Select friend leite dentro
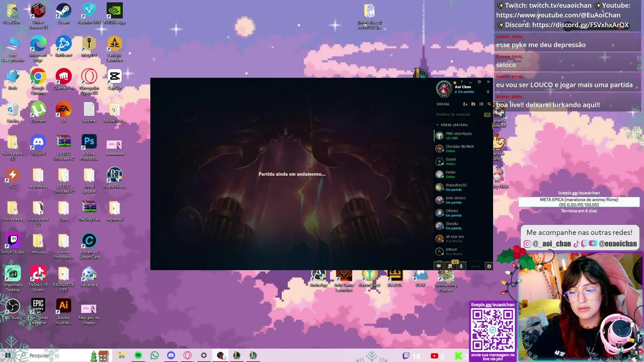 463,200
